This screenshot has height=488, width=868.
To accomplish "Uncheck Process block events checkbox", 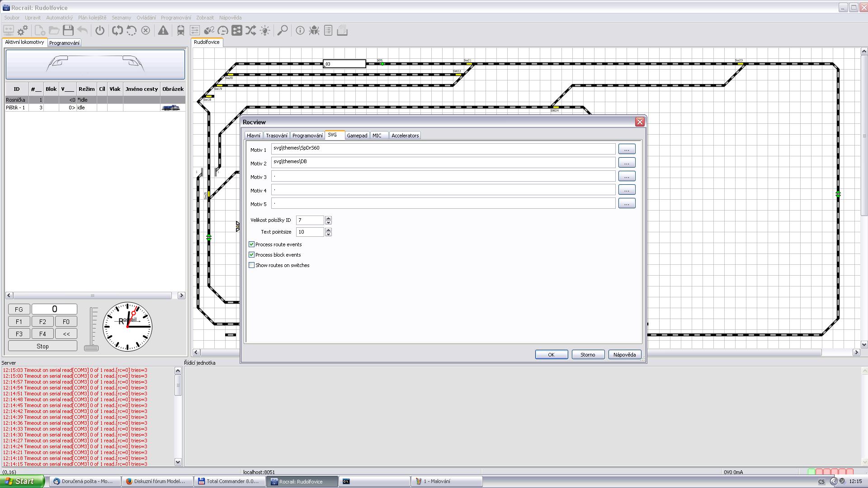I will (252, 255).
